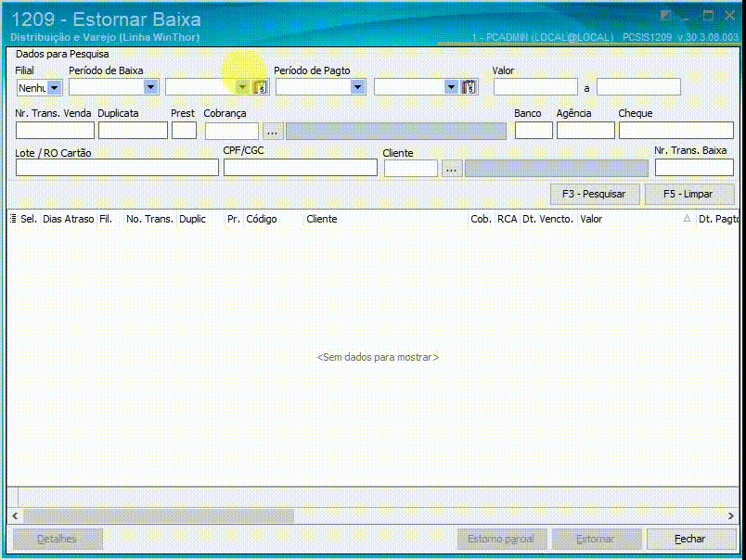
Task: Click the horizontal scrollbar left arrow
Action: pos(15,515)
